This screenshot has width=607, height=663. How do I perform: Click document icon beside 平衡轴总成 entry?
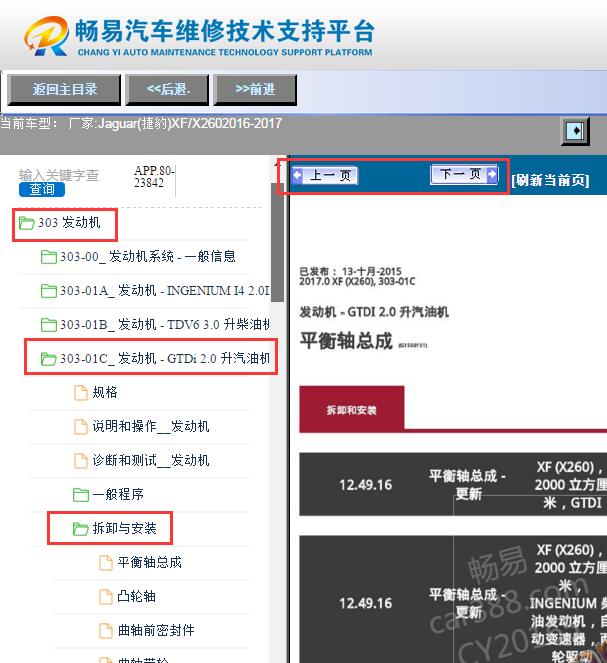click(106, 563)
